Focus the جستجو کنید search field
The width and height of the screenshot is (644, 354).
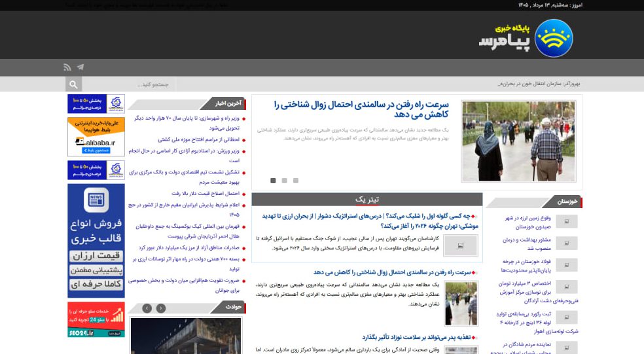[x=129, y=84]
